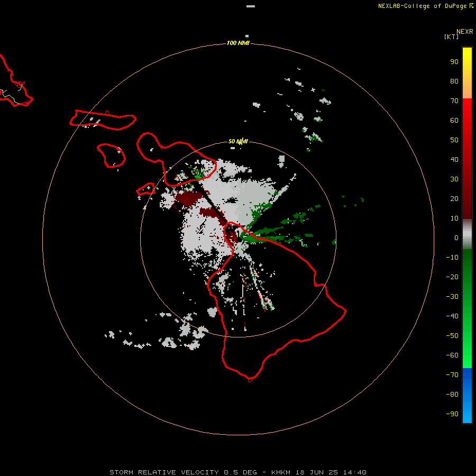Click the Lanai island outline
The image size is (476, 476).
click(x=111, y=155)
